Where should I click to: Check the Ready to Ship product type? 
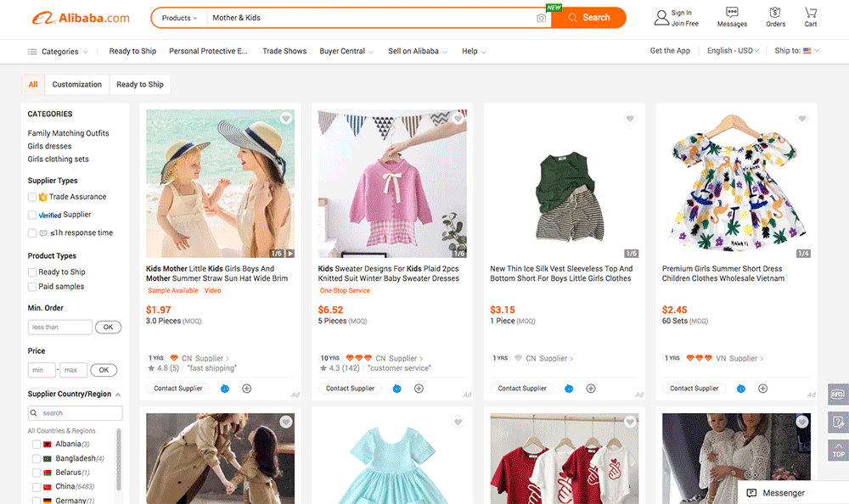point(32,272)
